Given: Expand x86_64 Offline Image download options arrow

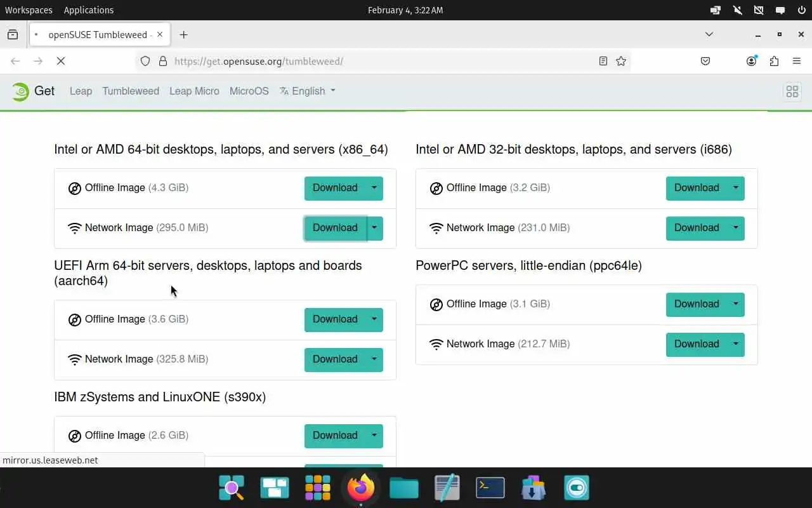Looking at the screenshot, I should [x=374, y=188].
